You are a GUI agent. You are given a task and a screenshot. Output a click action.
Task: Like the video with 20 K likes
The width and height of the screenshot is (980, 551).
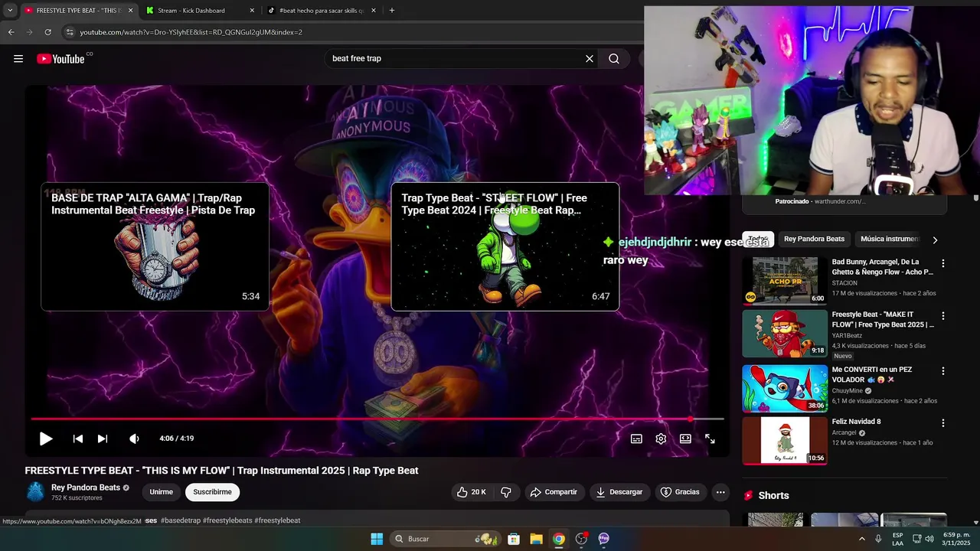click(471, 492)
